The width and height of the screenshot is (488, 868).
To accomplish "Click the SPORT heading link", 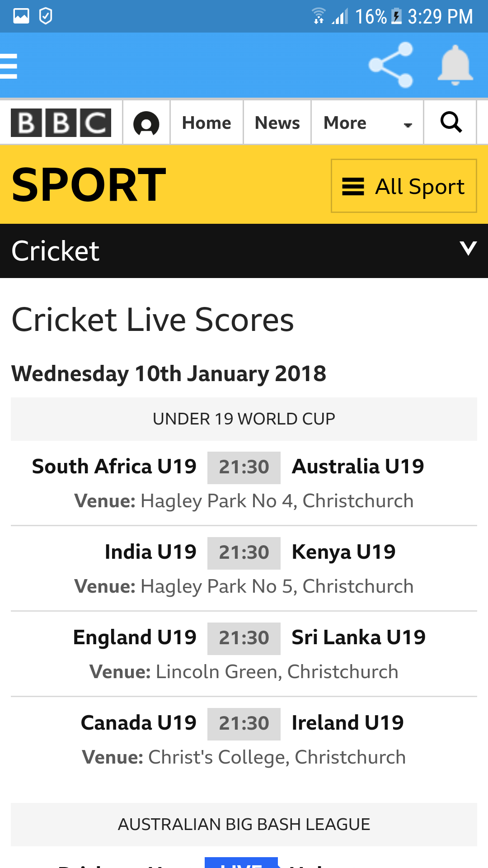I will click(89, 184).
